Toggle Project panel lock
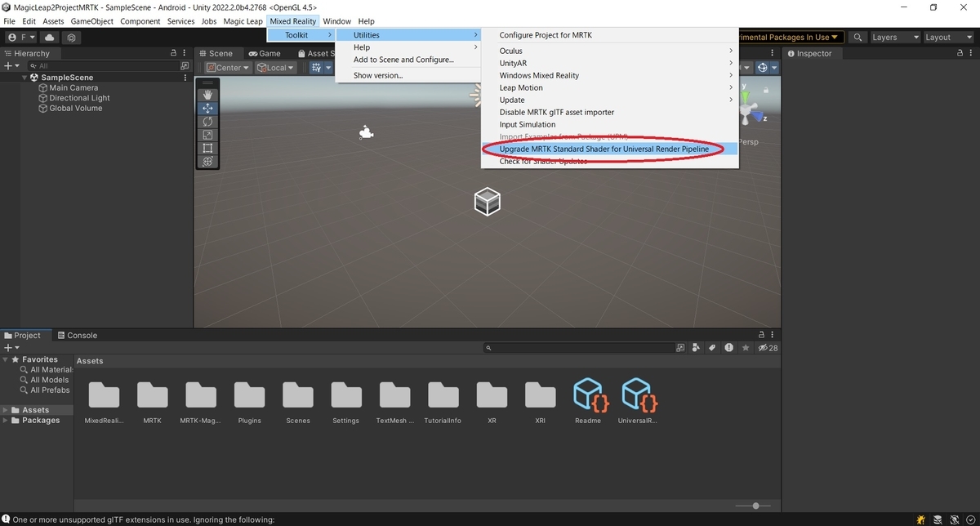The height and width of the screenshot is (526, 980). pyautogui.click(x=761, y=335)
